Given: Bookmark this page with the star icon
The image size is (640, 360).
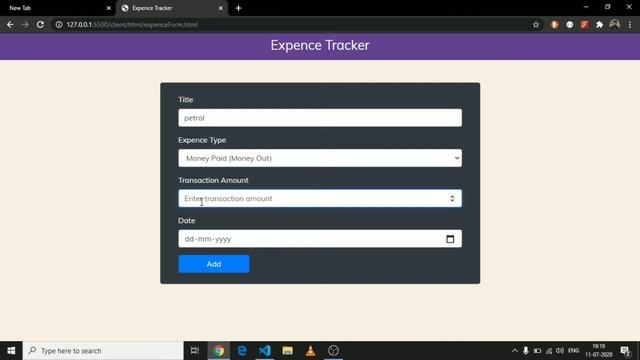Looking at the screenshot, I should 536,24.
